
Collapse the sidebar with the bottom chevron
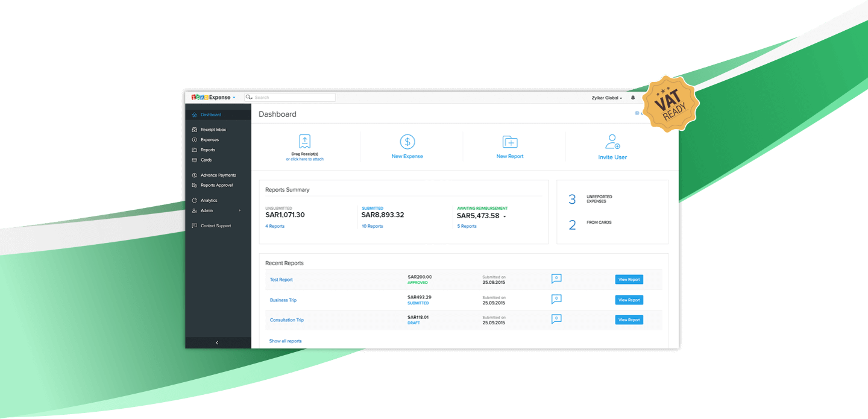pyautogui.click(x=217, y=342)
